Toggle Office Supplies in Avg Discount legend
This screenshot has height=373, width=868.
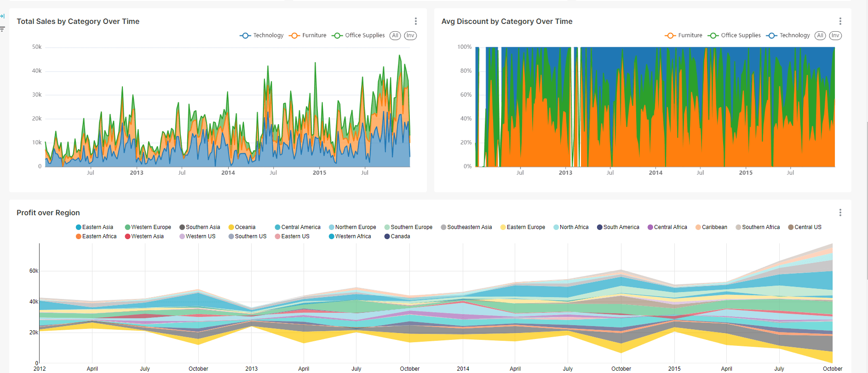(734, 35)
